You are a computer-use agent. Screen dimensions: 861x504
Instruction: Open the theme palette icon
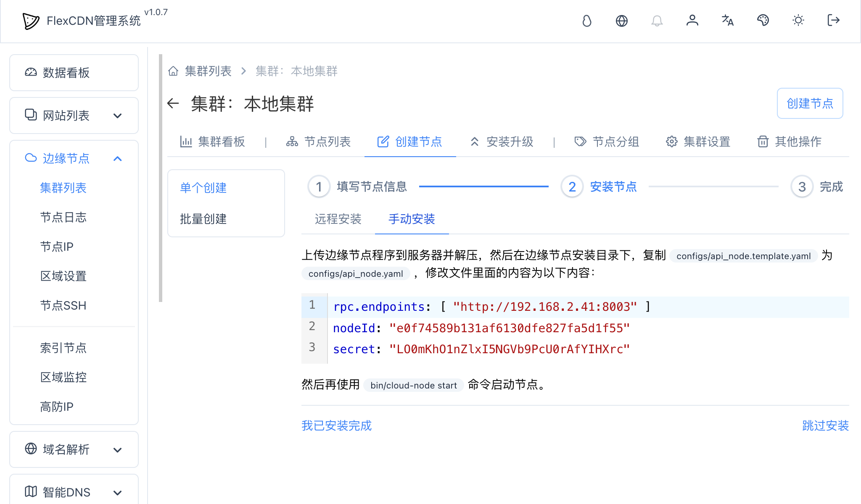763,21
